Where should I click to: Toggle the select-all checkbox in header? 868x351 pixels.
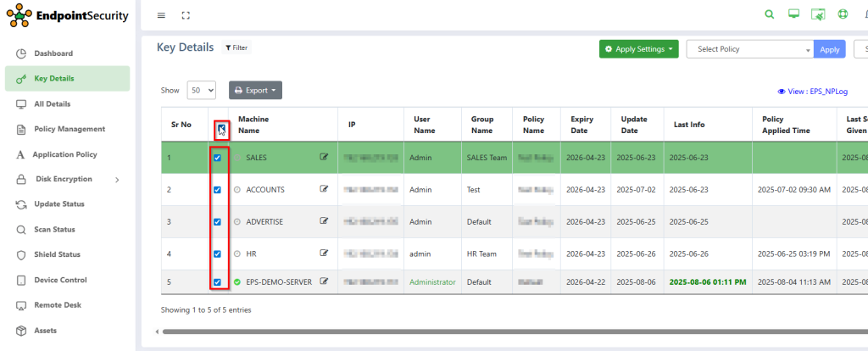pyautogui.click(x=221, y=129)
